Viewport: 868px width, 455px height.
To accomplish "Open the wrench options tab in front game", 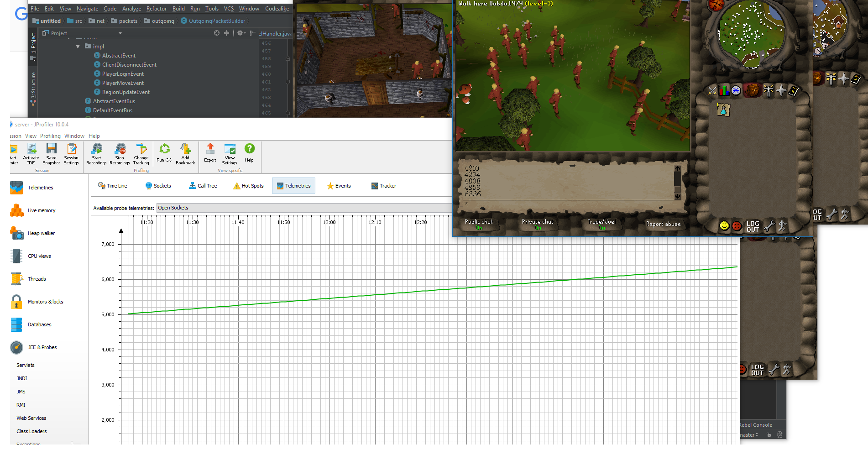I will point(769,226).
